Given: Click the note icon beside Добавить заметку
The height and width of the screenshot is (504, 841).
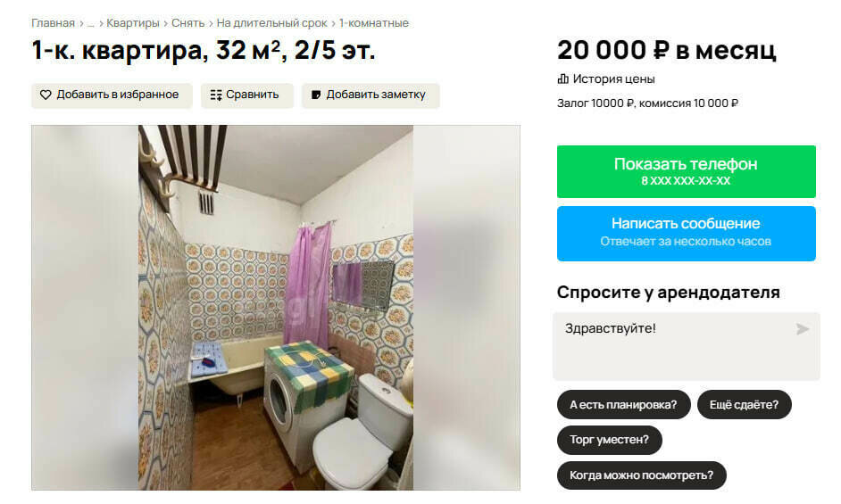Looking at the screenshot, I should point(316,95).
